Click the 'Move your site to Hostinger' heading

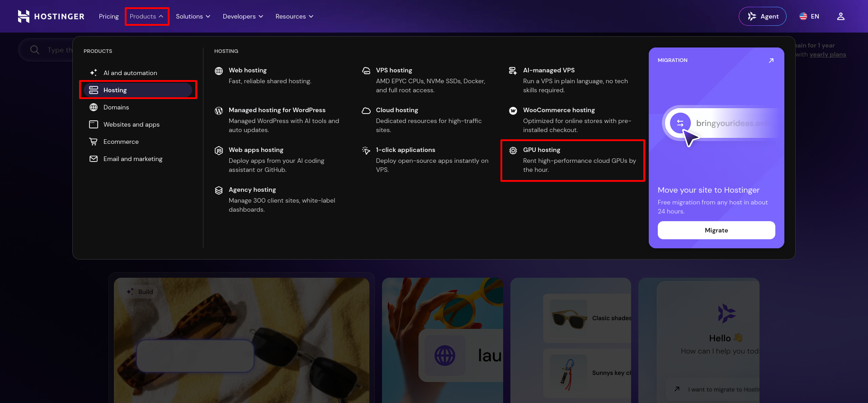point(708,190)
